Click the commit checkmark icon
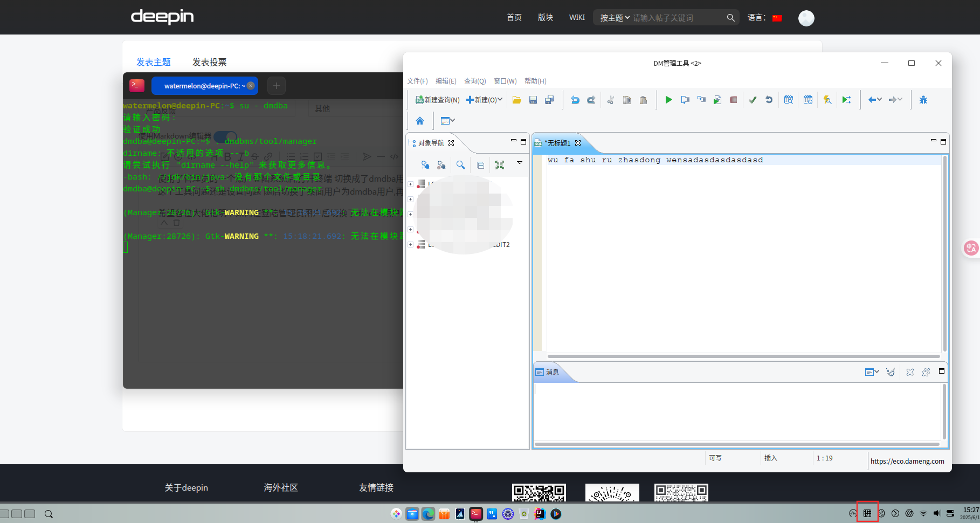The width and height of the screenshot is (980, 523). (753, 100)
